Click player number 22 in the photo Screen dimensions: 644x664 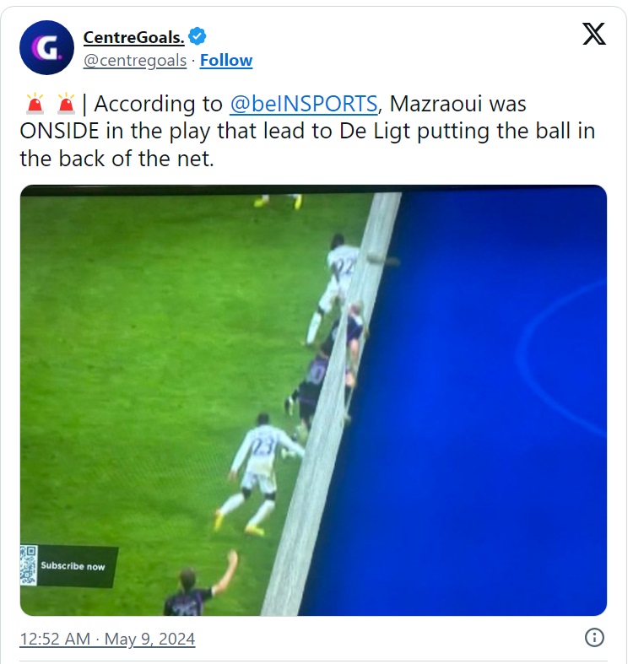pyautogui.click(x=337, y=287)
